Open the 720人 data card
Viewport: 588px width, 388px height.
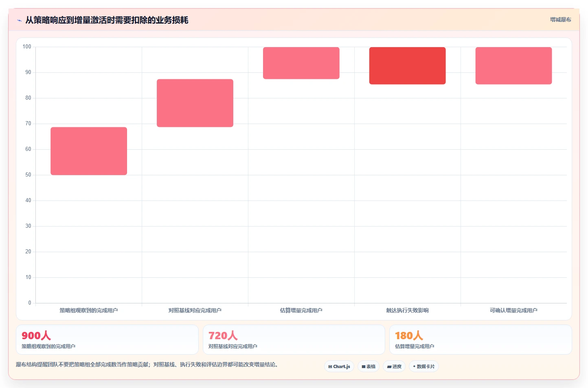click(294, 340)
